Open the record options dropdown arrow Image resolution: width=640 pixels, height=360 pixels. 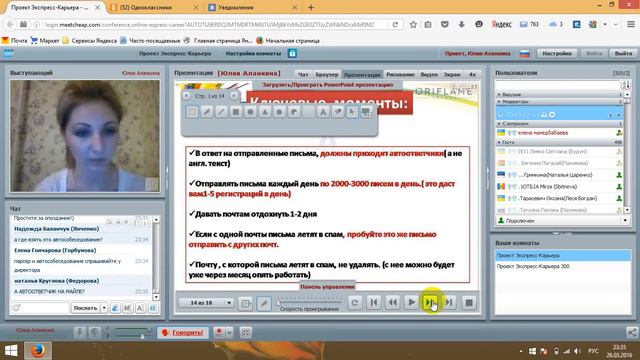pyautogui.click(x=229, y=333)
